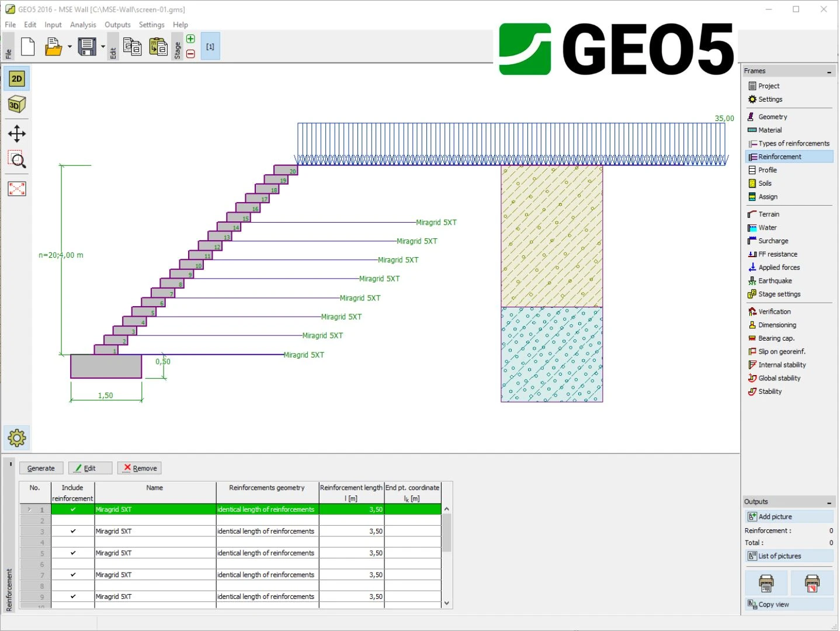Remove a stage with the minus icon
This screenshot has height=631, width=840.
pyautogui.click(x=190, y=54)
